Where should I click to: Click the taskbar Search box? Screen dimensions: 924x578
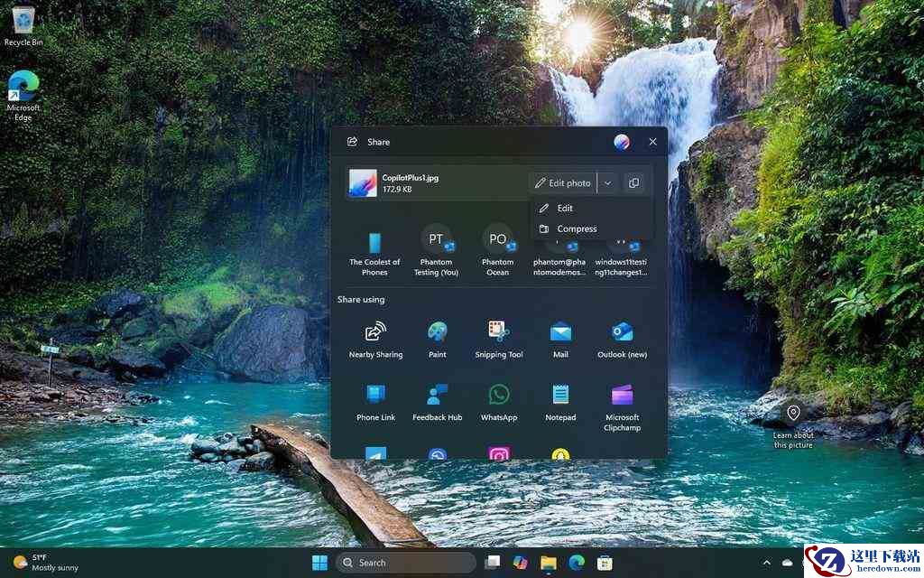click(406, 563)
